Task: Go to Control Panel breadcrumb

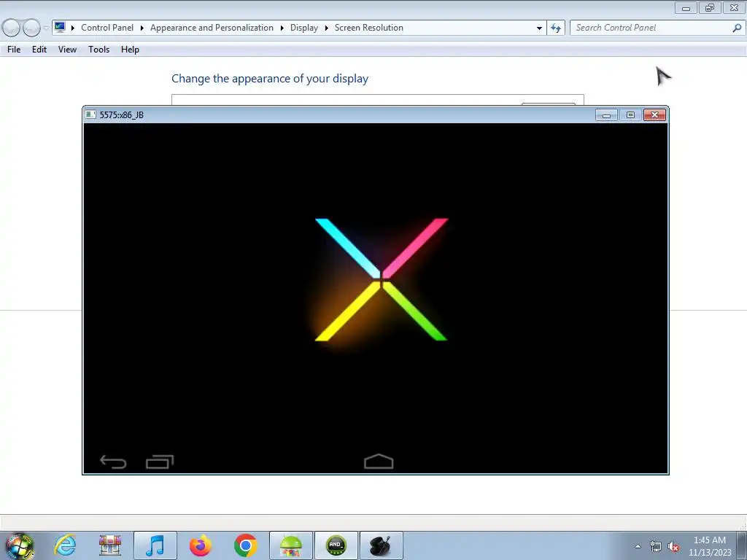Action: (107, 28)
